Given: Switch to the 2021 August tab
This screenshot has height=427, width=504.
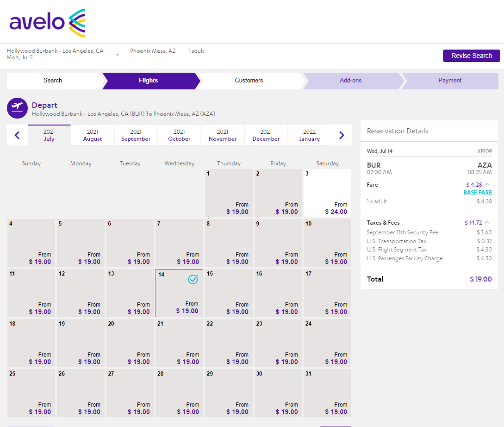Looking at the screenshot, I should coord(93,135).
